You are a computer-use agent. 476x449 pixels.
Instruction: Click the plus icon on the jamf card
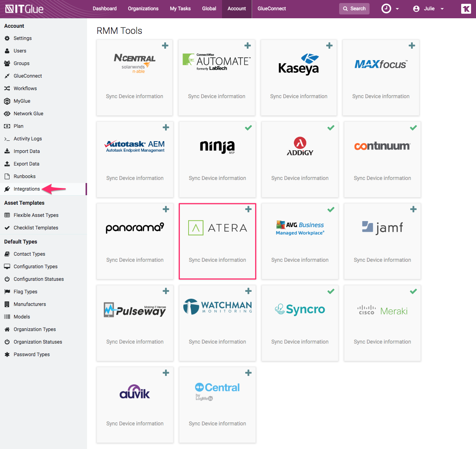coord(413,209)
